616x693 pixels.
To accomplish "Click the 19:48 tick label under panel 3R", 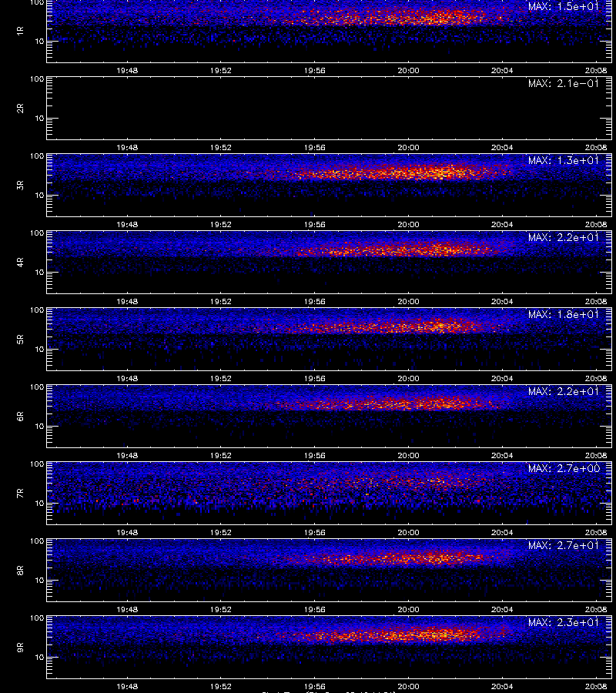I will click(x=127, y=225).
